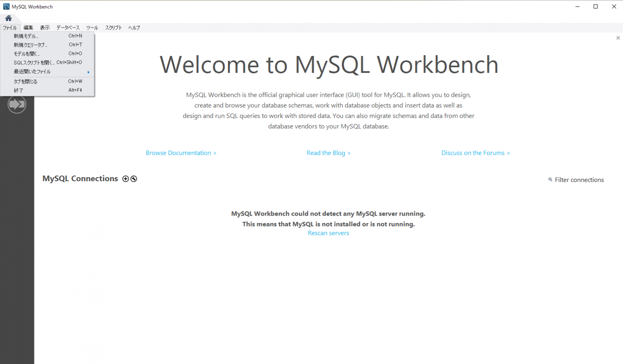This screenshot has height=364, width=623.
Task: Follow the Read the Blog link
Action: point(328,153)
